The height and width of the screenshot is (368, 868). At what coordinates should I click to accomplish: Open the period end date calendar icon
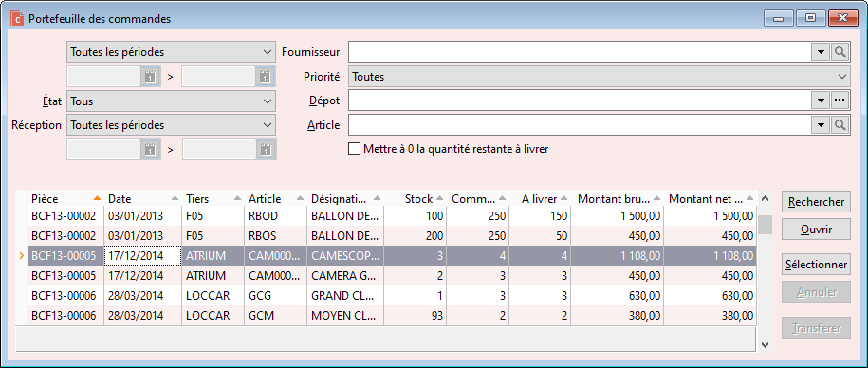[x=266, y=77]
